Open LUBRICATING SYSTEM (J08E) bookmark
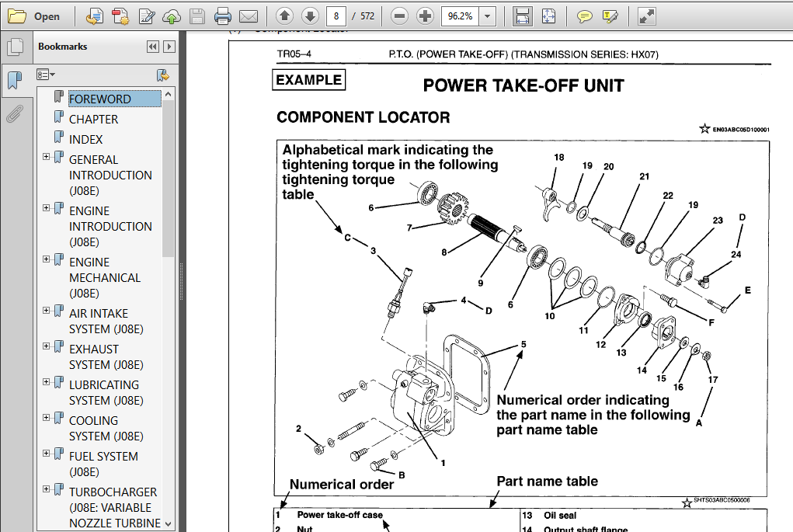 pos(106,392)
